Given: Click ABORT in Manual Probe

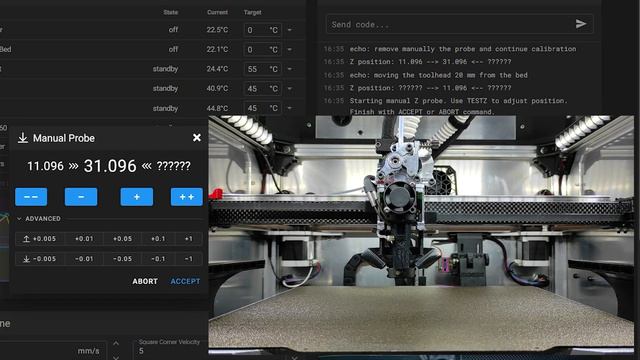Looking at the screenshot, I should point(145,281).
